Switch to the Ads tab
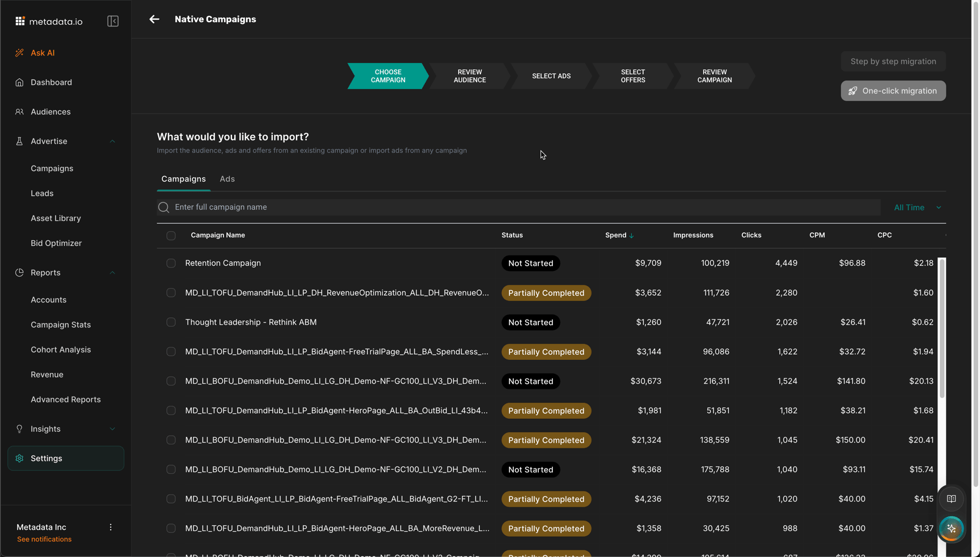This screenshot has width=980, height=557. click(x=227, y=179)
